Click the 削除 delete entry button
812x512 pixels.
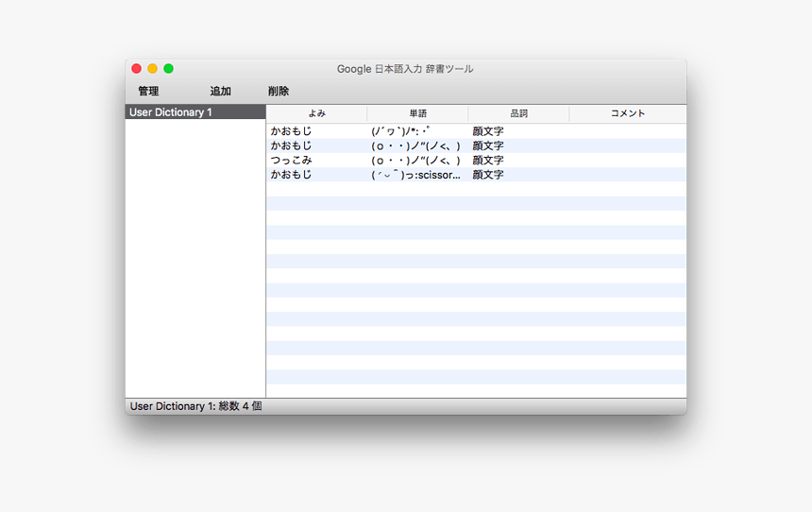[x=279, y=92]
